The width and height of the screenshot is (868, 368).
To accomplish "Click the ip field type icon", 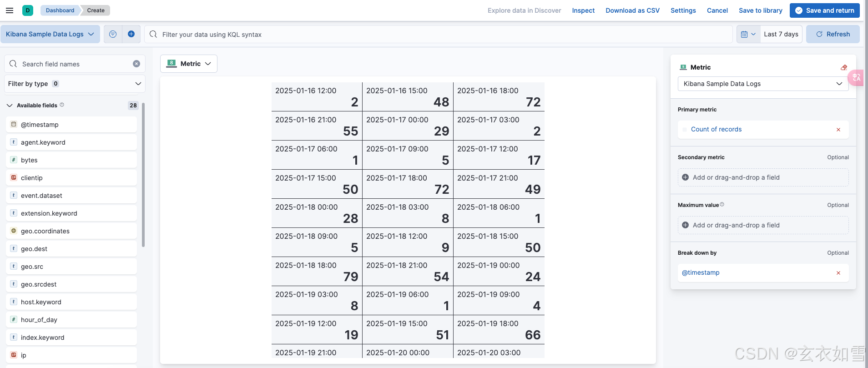I will (14, 355).
